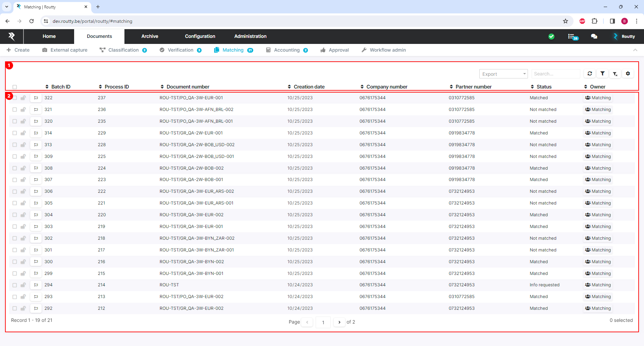Open External capture
644x346 pixels.
pos(65,50)
